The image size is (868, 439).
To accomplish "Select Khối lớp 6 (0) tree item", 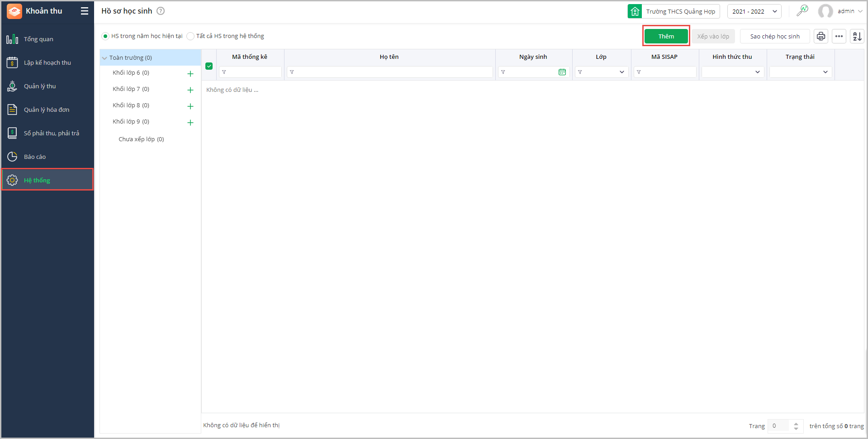I will pos(131,73).
